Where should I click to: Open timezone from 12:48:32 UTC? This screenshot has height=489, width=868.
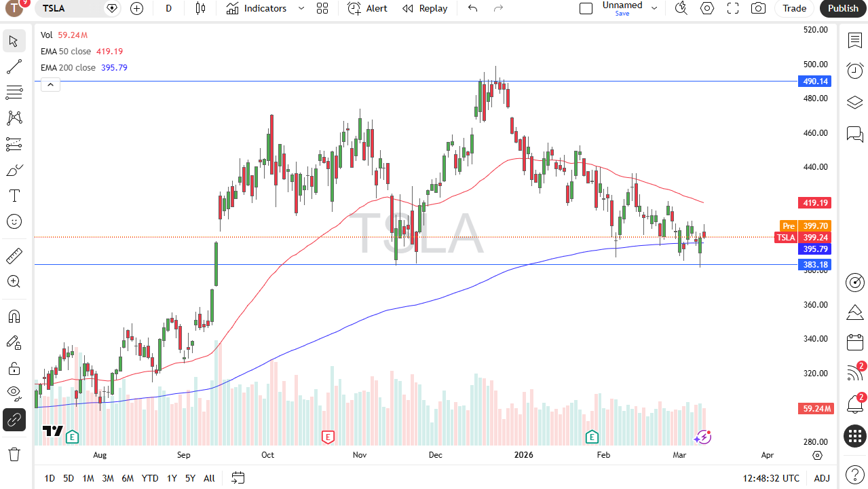click(771, 478)
